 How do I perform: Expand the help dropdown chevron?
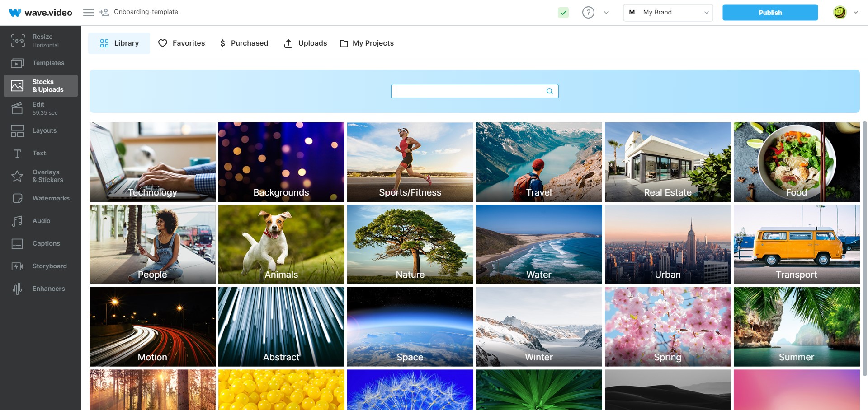click(606, 13)
